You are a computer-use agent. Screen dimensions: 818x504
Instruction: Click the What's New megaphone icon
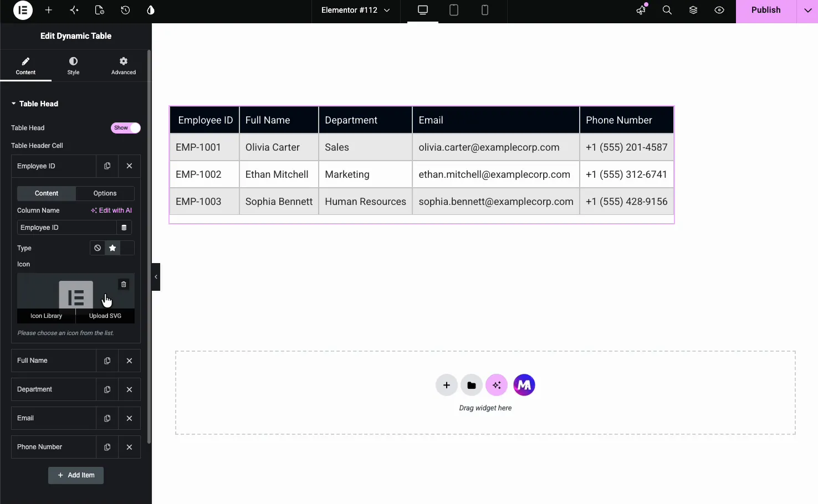[641, 10]
